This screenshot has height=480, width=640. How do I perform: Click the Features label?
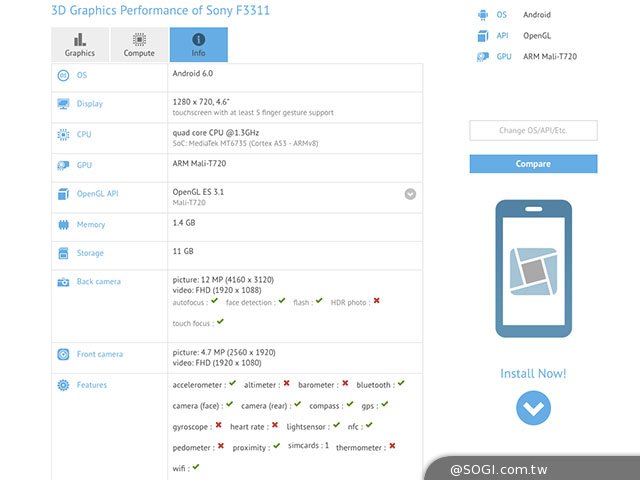click(x=92, y=385)
